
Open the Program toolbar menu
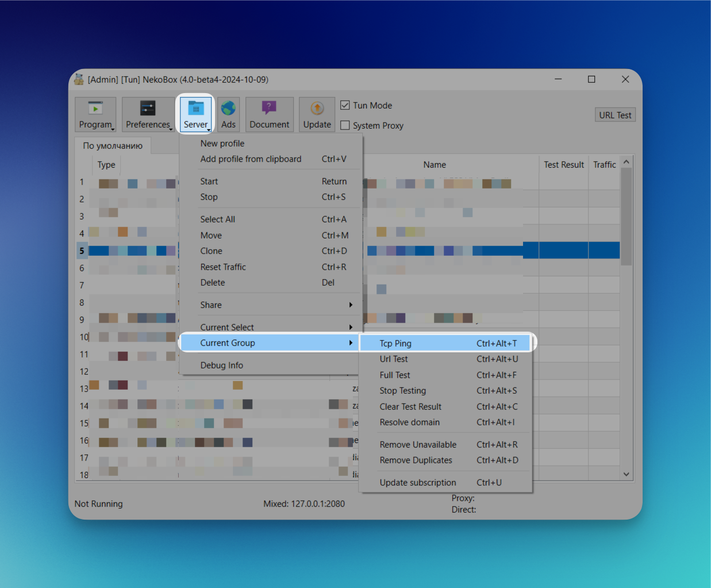95,114
